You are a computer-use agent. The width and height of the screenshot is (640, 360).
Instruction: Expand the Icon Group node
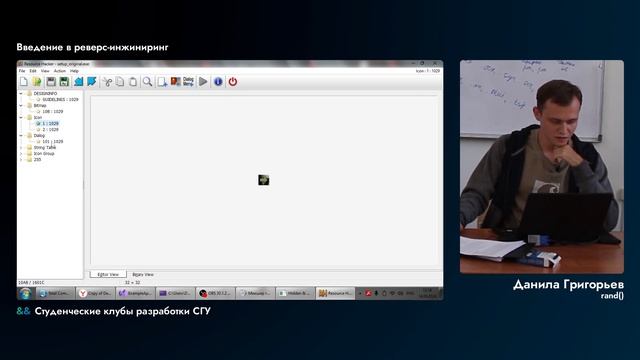(x=21, y=153)
